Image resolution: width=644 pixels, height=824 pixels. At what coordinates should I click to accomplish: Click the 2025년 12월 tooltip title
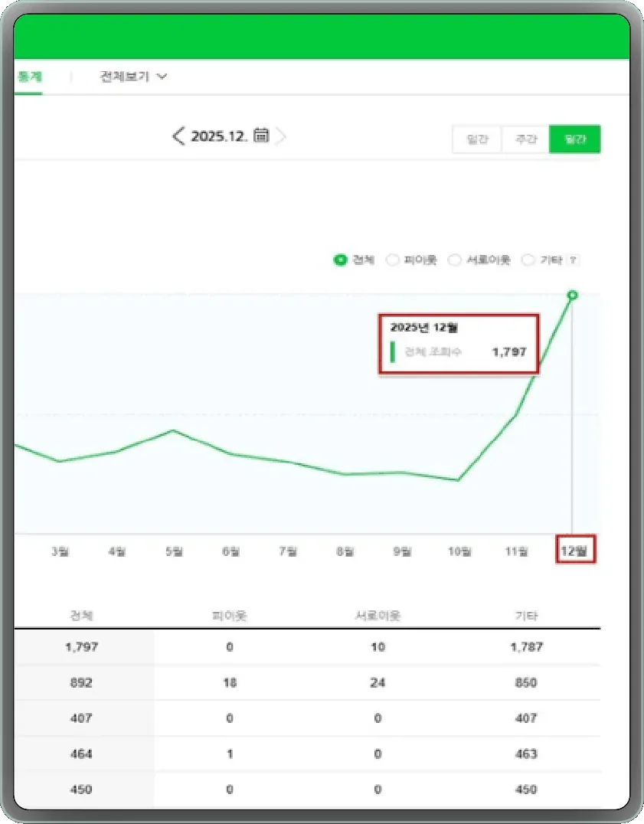click(424, 328)
